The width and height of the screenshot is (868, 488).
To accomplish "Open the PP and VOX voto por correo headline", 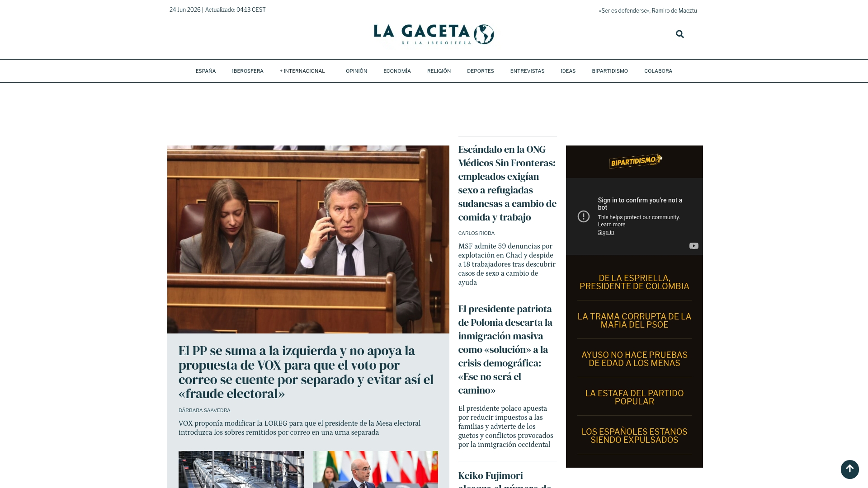I will pos(306,372).
